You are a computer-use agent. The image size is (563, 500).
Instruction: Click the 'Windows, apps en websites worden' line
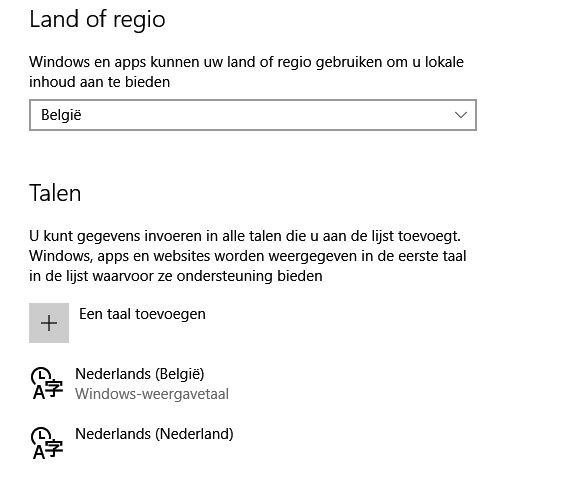coord(248,256)
